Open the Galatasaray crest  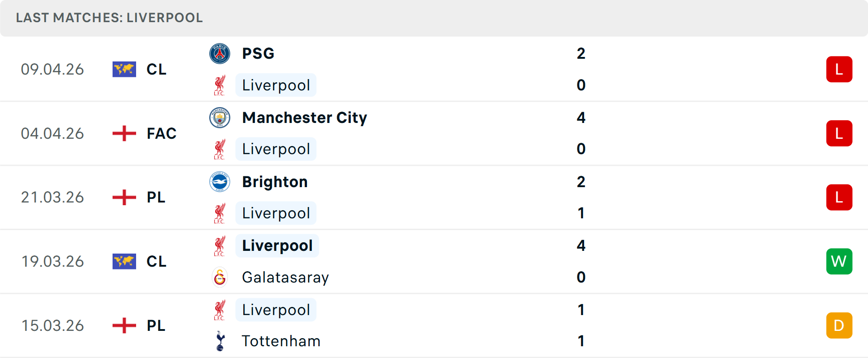point(220,278)
